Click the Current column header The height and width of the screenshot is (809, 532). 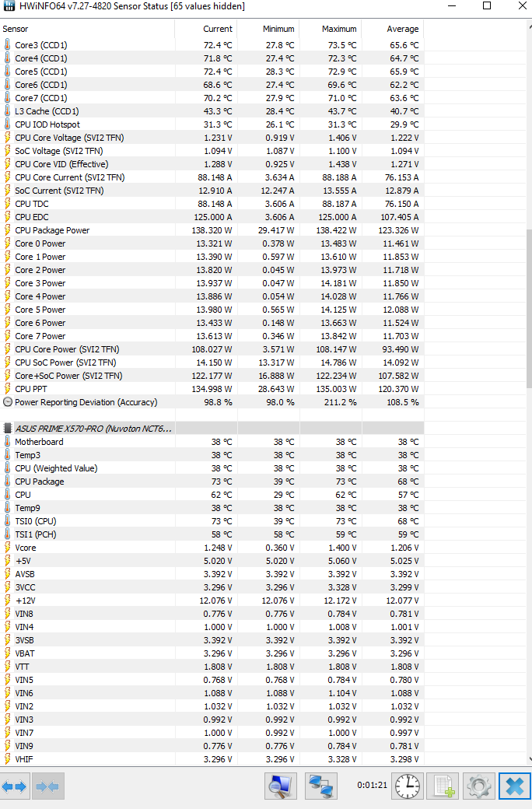pos(206,29)
